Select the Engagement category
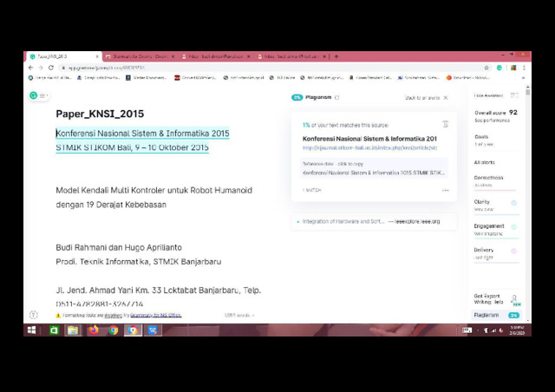 click(x=496, y=230)
